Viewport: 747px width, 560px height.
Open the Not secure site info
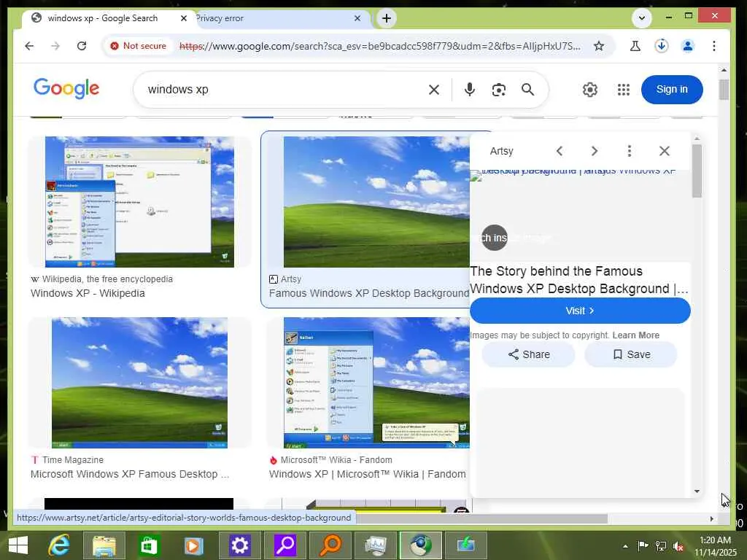pos(138,46)
